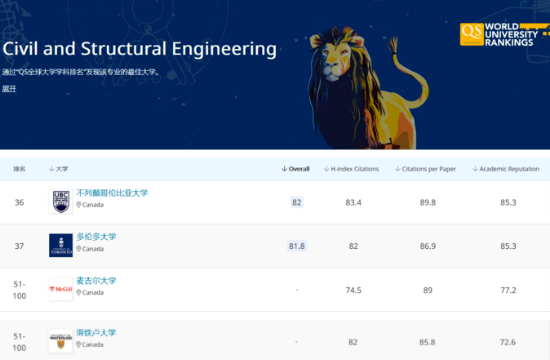Sort the table by Overall score

295,169
